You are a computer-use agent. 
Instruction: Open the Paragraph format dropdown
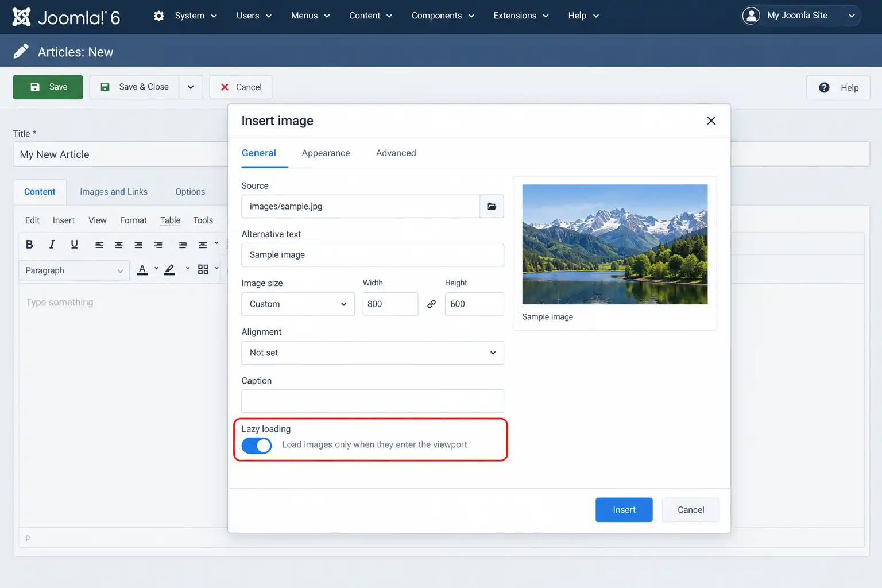[74, 270]
